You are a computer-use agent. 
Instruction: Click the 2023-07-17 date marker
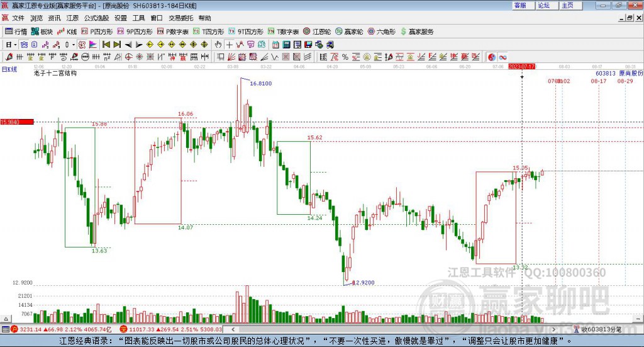(521, 66)
